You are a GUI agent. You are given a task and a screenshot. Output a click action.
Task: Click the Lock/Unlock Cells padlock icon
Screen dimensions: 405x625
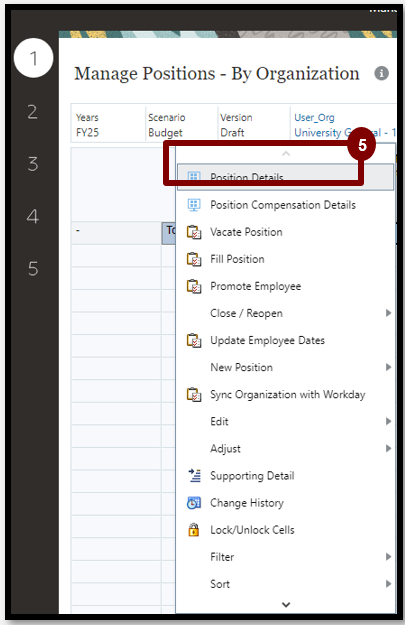pos(194,530)
